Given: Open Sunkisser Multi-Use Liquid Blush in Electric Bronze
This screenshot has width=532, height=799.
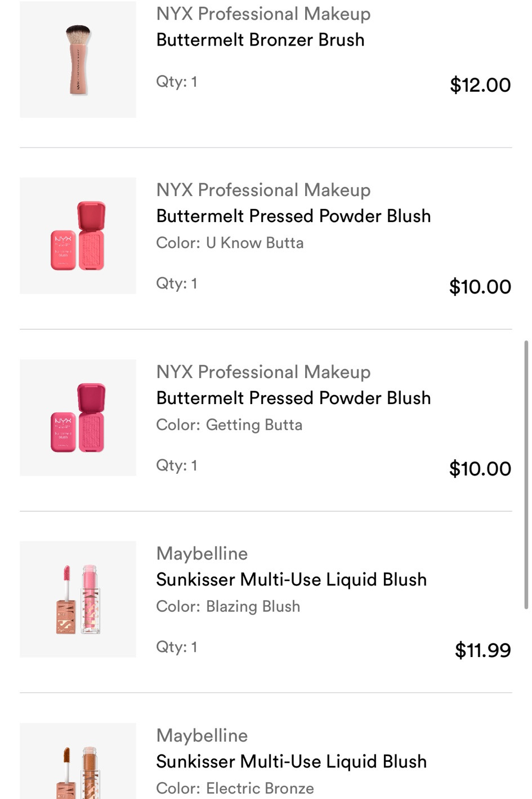Looking at the screenshot, I should [x=291, y=761].
